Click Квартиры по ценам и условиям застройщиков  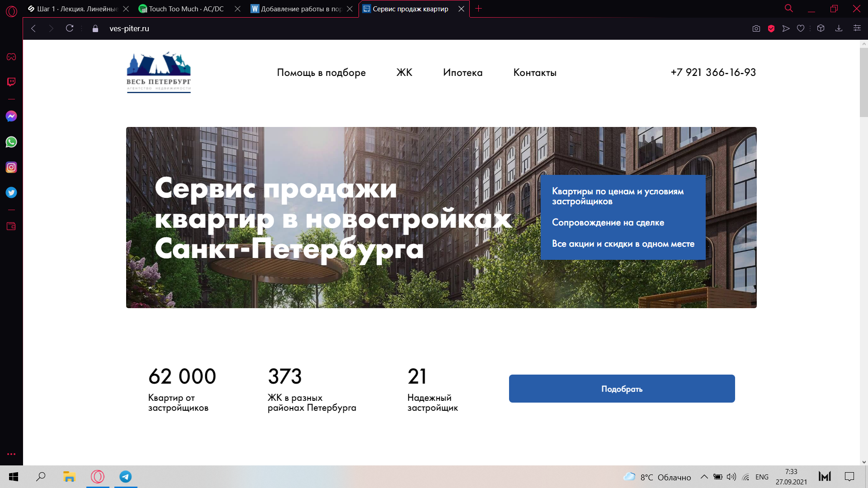click(x=618, y=196)
